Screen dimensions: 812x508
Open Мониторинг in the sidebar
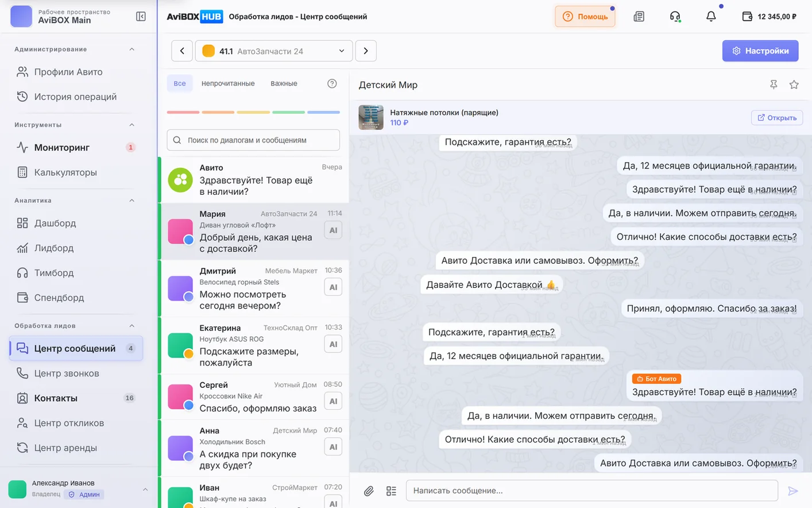click(75, 147)
